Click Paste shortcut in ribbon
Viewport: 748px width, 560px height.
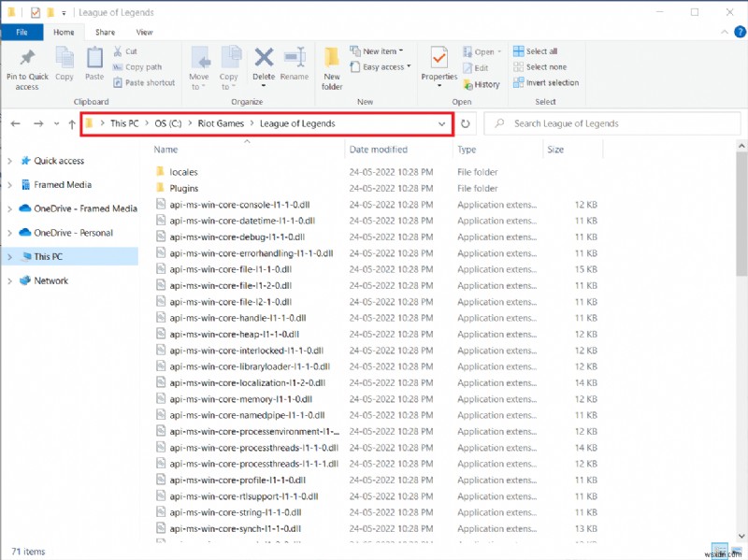click(x=144, y=82)
